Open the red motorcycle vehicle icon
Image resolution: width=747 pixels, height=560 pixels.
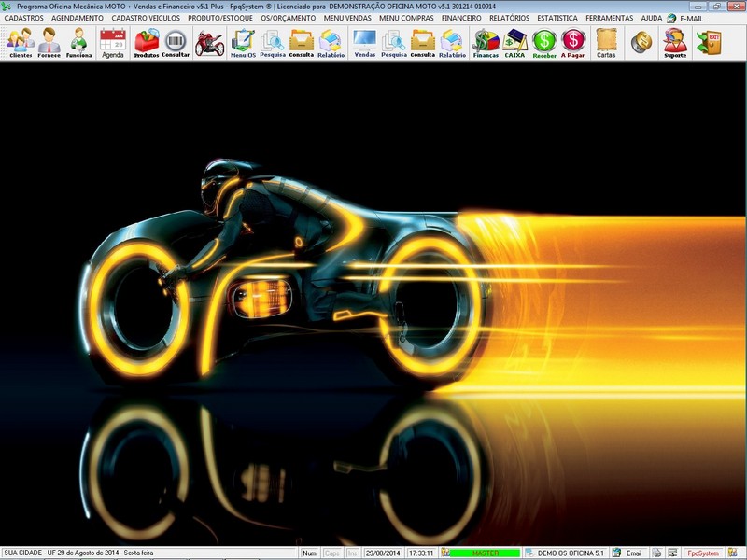pyautogui.click(x=209, y=43)
